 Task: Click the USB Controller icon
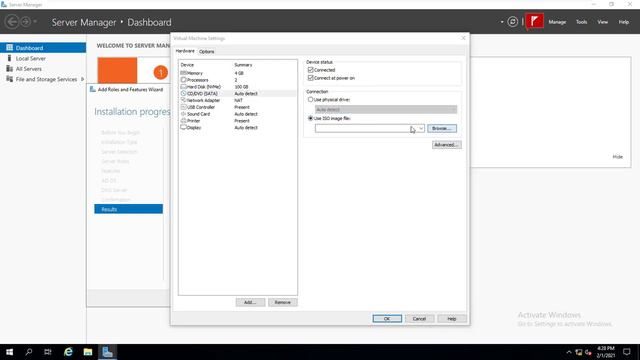tap(183, 107)
